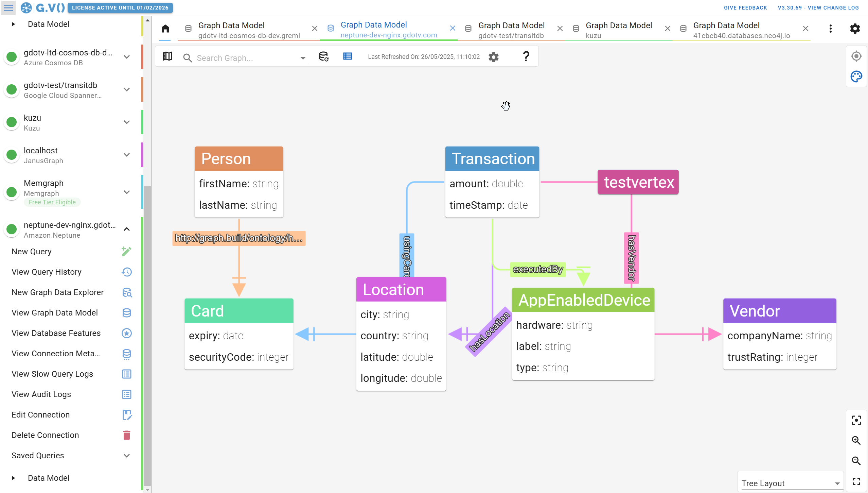Click the View Database Features star icon
868x493 pixels.
pyautogui.click(x=127, y=333)
